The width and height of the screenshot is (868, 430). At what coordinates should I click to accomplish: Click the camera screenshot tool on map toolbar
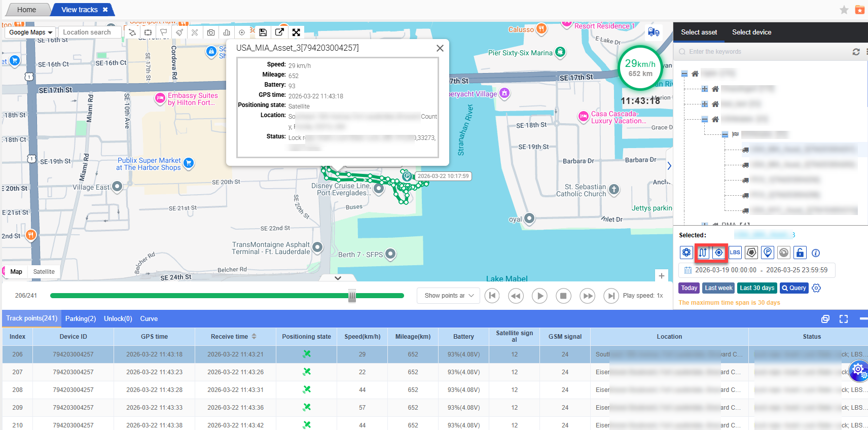coord(211,32)
